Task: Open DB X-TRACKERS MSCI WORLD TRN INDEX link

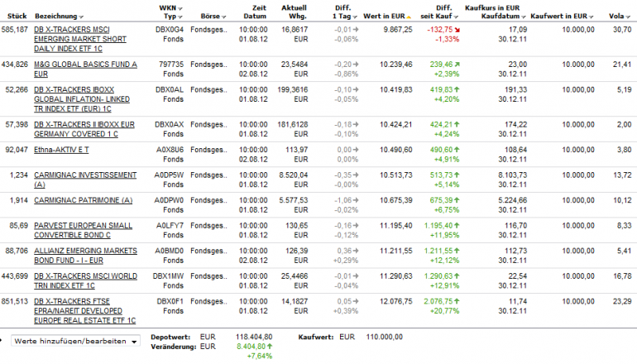Action: point(85,280)
